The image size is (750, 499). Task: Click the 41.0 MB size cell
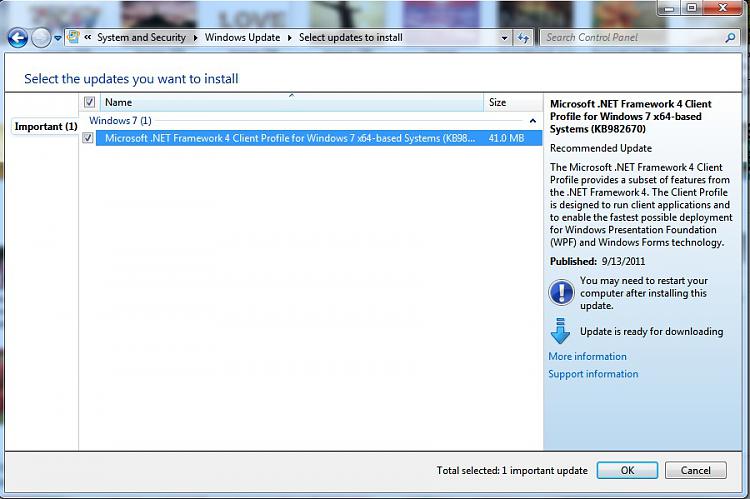[507, 138]
